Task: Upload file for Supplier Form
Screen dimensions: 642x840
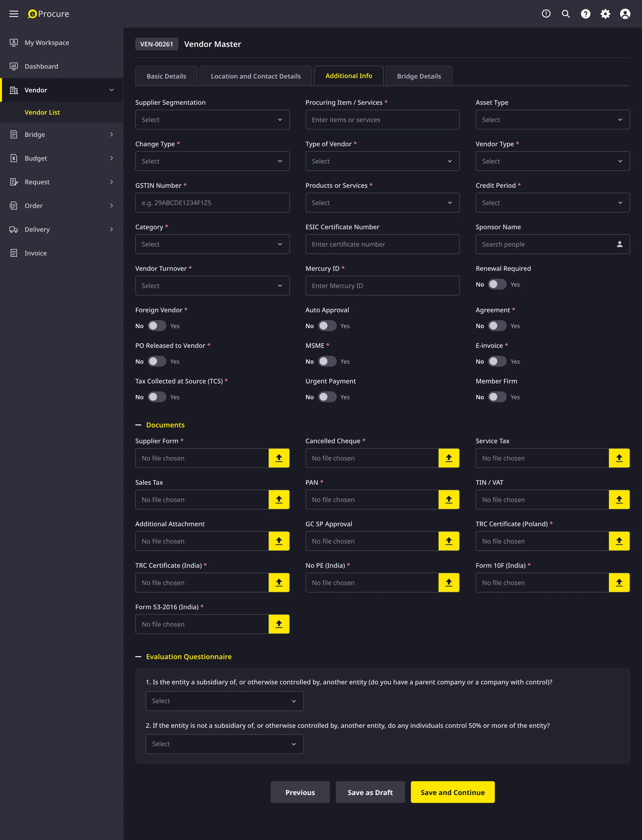Action: tap(279, 458)
